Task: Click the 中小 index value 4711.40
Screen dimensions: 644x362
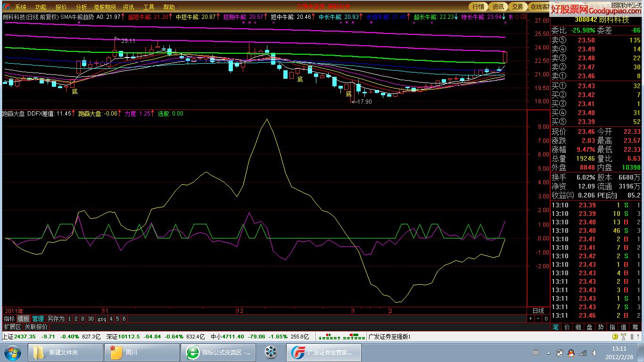Action: click(x=233, y=337)
